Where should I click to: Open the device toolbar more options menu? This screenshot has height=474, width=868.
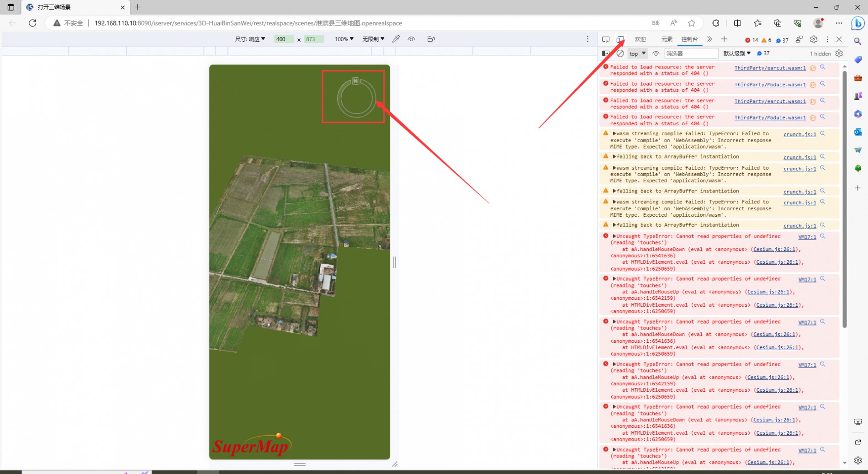(588, 39)
